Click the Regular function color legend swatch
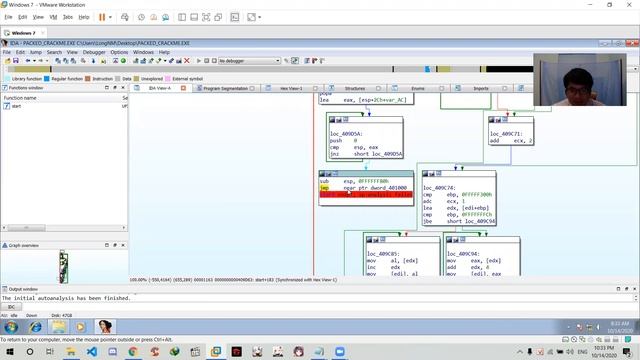This screenshot has height=360, width=640. tap(47, 79)
